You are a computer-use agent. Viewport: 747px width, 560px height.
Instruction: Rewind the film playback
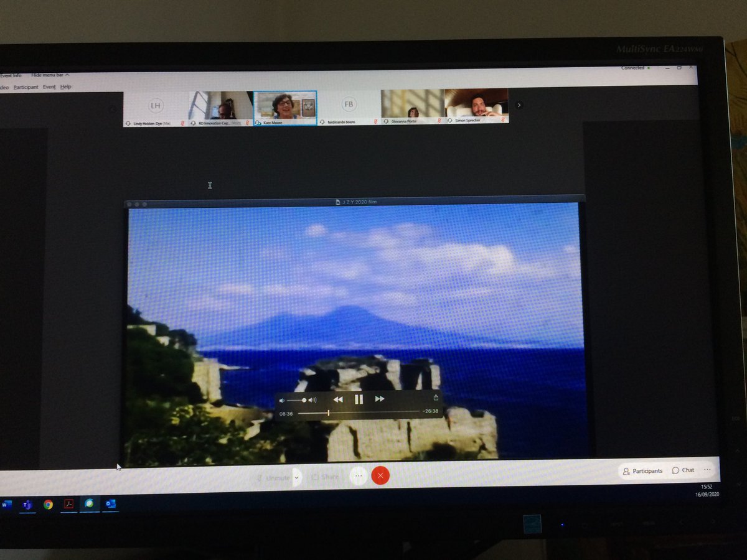pos(338,399)
